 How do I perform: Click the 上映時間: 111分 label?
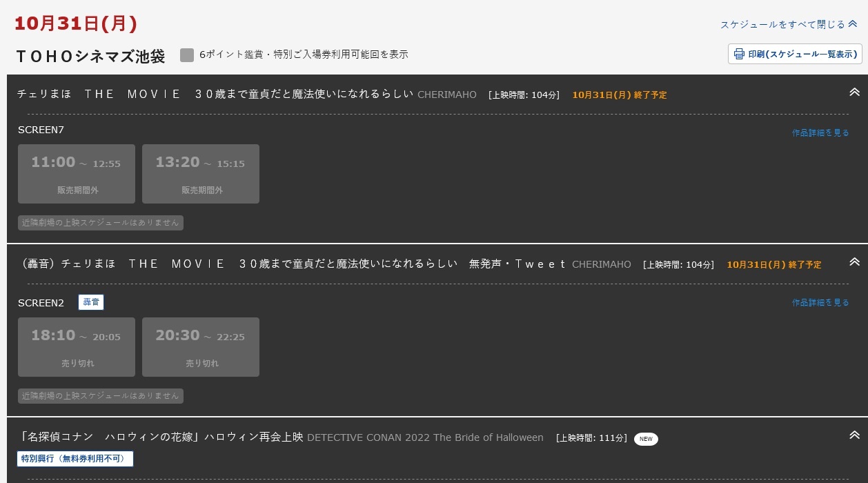click(x=591, y=438)
